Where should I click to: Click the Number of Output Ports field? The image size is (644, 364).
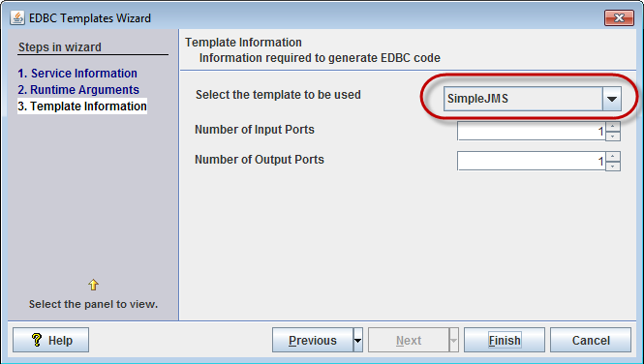[532, 162]
